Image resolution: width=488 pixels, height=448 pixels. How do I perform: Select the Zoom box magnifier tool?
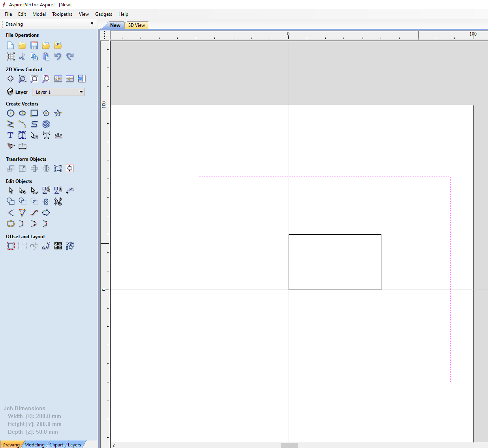[23, 79]
